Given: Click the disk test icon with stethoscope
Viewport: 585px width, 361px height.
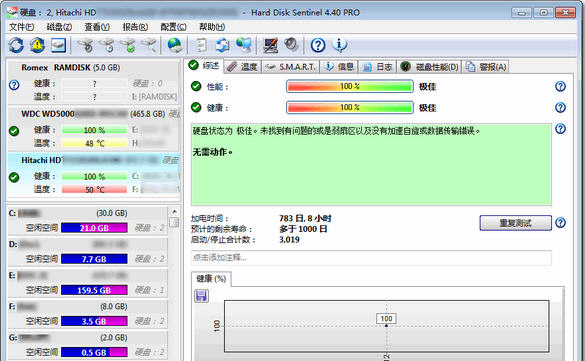Looking at the screenshot, I should (x=86, y=45).
